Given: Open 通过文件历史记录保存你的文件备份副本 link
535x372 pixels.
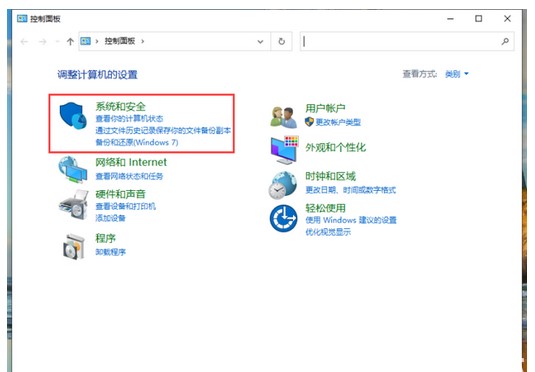Looking at the screenshot, I should (163, 130).
